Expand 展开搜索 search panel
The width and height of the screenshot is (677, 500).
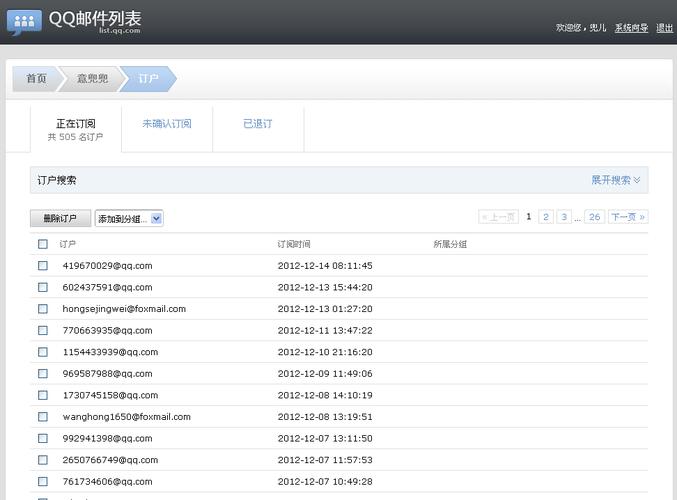pyautogui.click(x=616, y=180)
